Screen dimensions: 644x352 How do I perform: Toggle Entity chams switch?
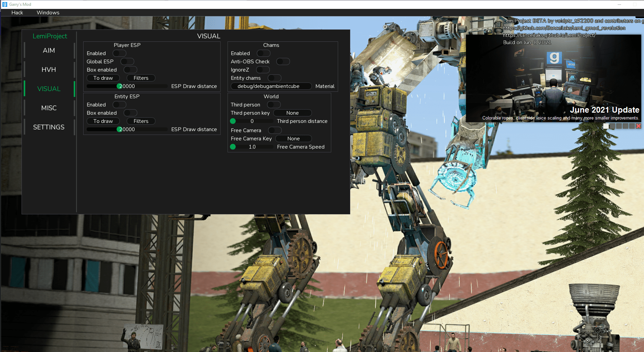(x=275, y=78)
